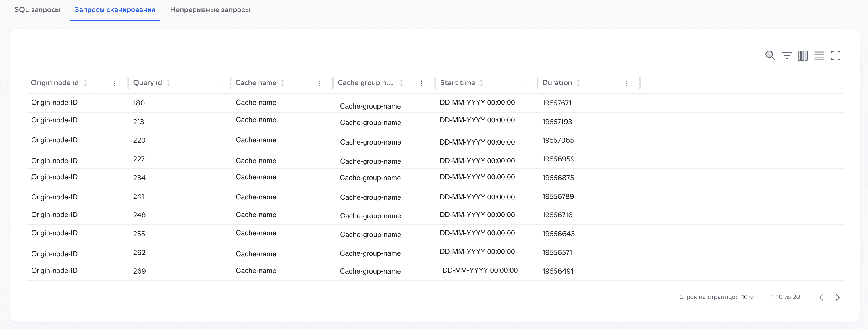Click the filter icon above the table

pyautogui.click(x=786, y=56)
